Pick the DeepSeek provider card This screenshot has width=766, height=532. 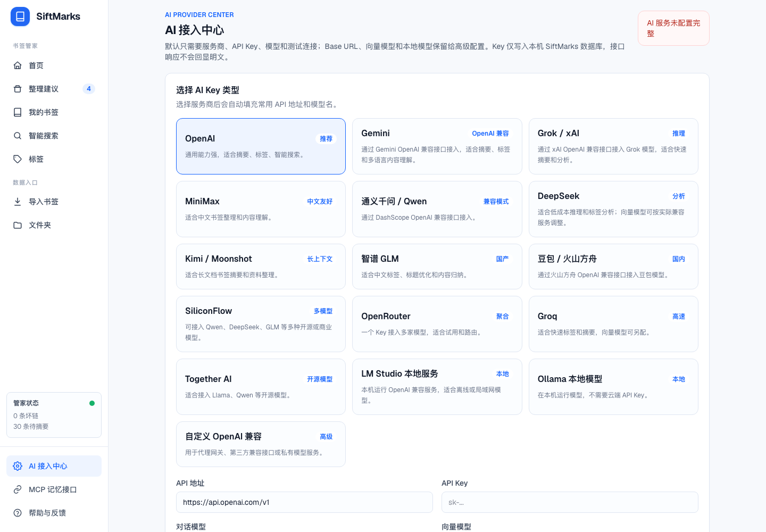coord(613,209)
